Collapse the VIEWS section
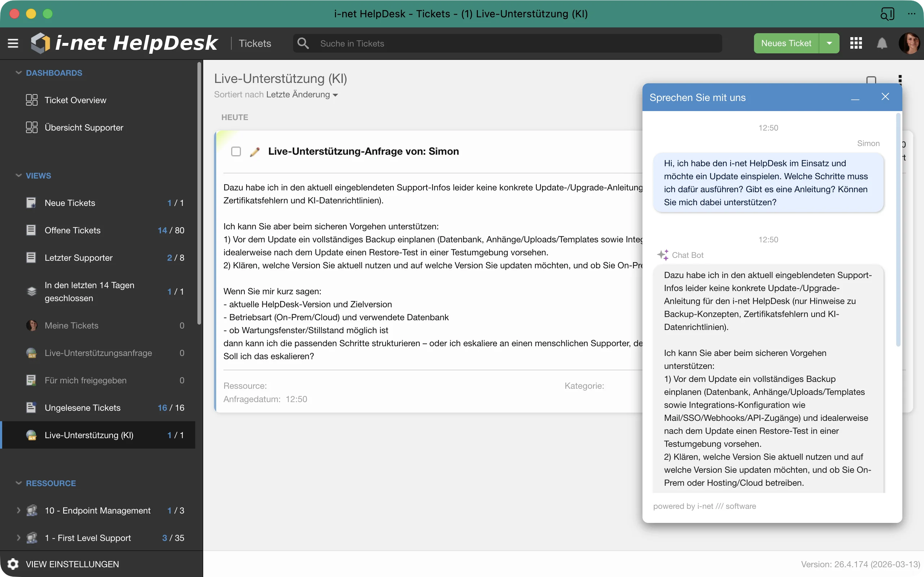924x577 pixels. coord(18,175)
